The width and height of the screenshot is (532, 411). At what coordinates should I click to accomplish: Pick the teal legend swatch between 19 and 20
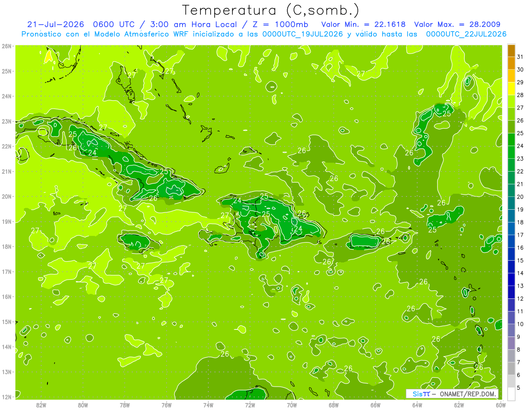pos(511,203)
